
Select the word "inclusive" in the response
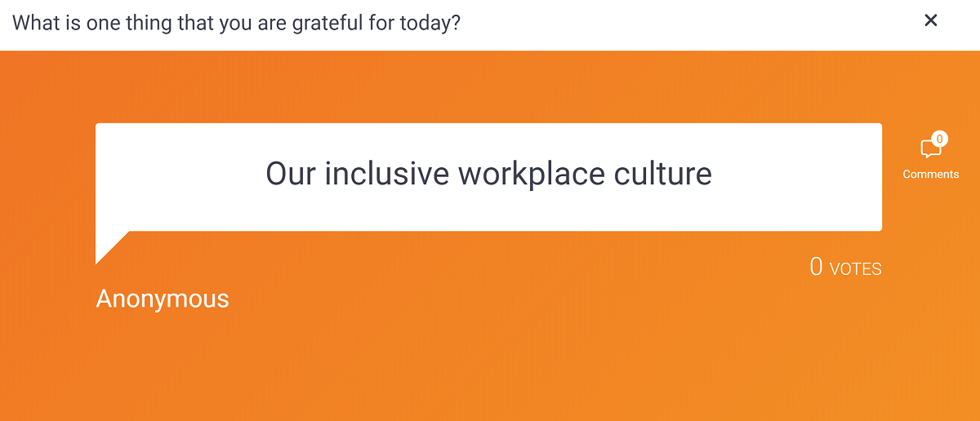387,174
